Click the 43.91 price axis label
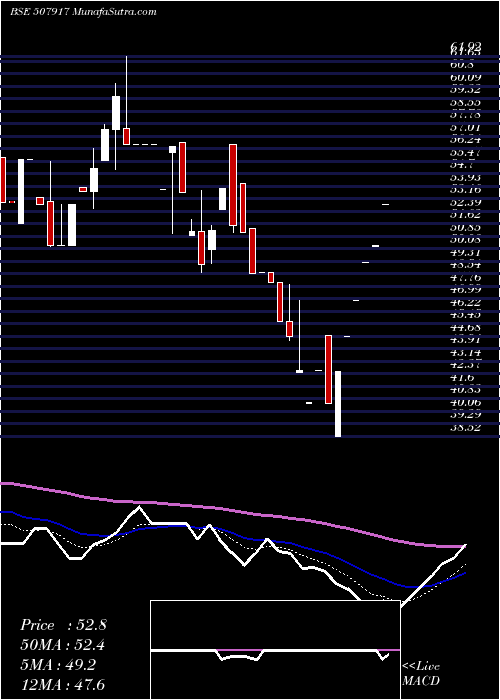Image resolution: width=500 pixels, height=700 pixels. pyautogui.click(x=466, y=340)
